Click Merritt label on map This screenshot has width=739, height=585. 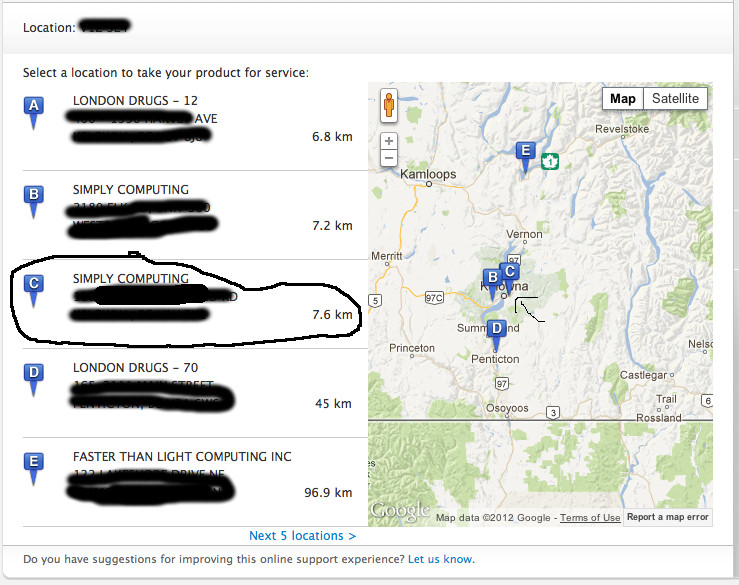[386, 256]
